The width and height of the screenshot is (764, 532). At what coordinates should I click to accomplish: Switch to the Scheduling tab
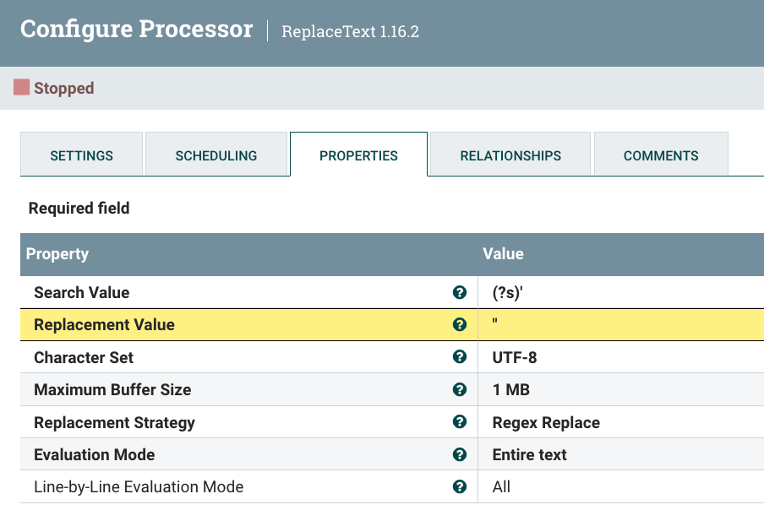[216, 155]
